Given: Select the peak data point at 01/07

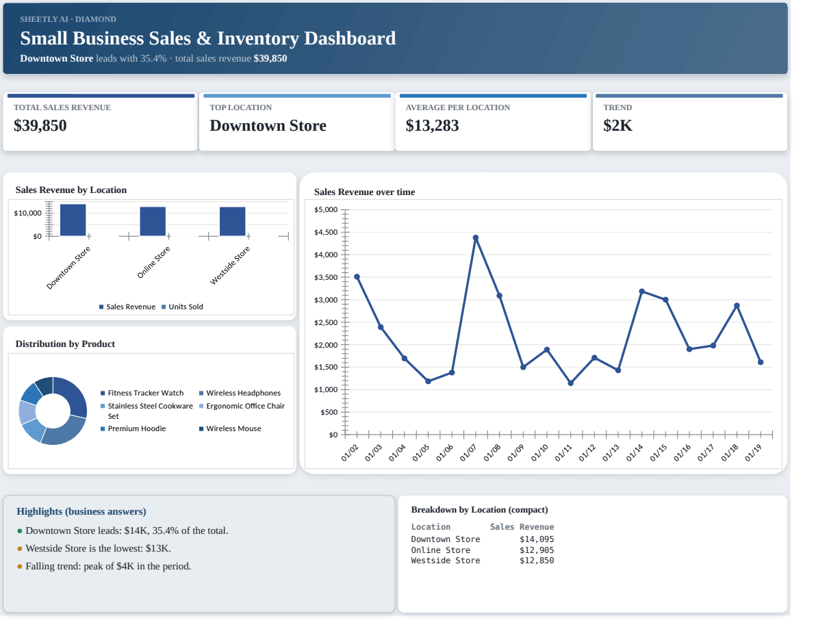Looking at the screenshot, I should (476, 237).
